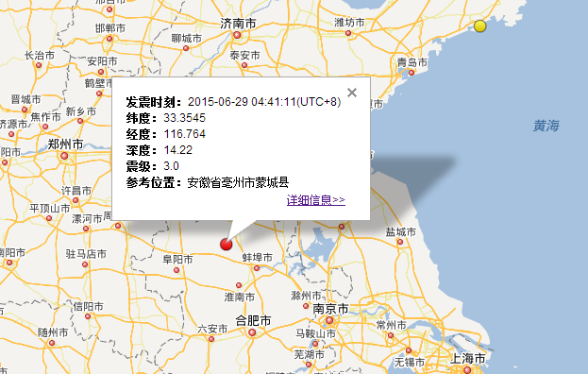The height and width of the screenshot is (374, 588).
Task: Click the depth value 14.22
Action: (x=178, y=150)
